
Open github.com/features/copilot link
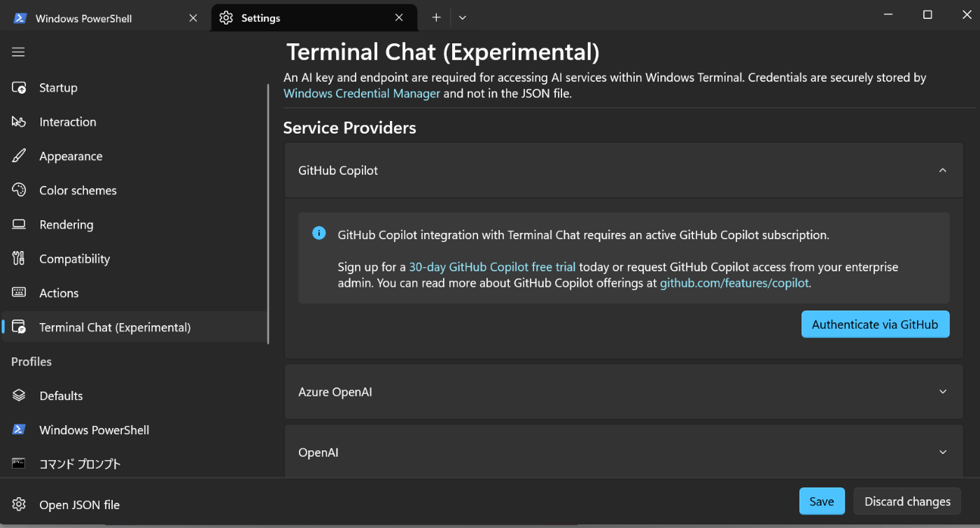click(x=734, y=283)
